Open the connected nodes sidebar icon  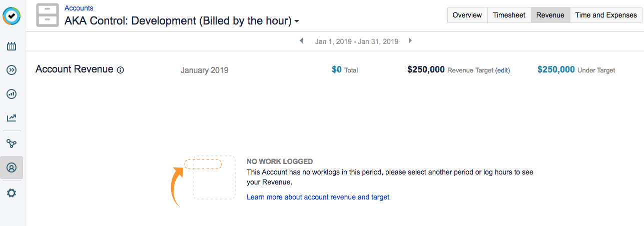coord(12,143)
